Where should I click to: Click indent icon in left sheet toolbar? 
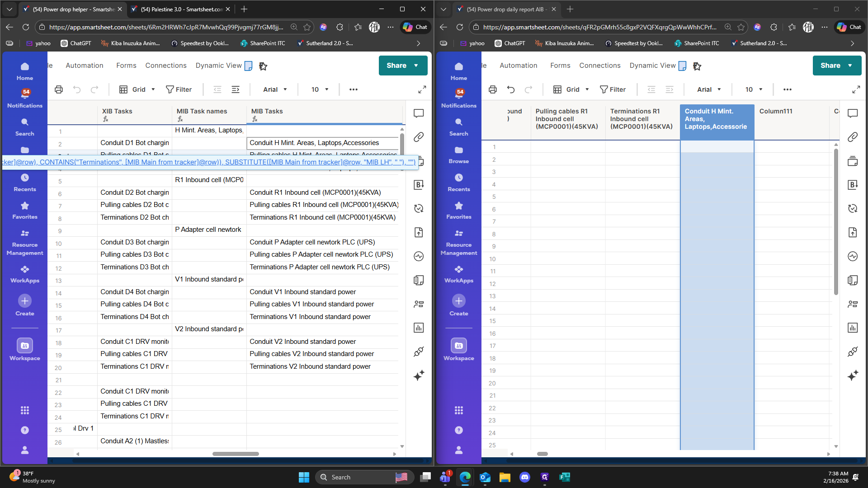point(236,89)
